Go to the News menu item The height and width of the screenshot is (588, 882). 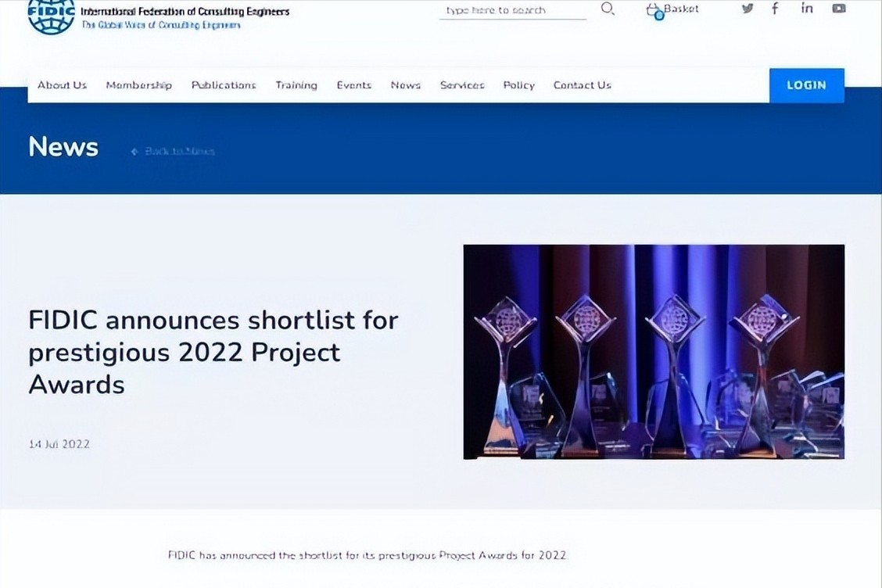405,85
